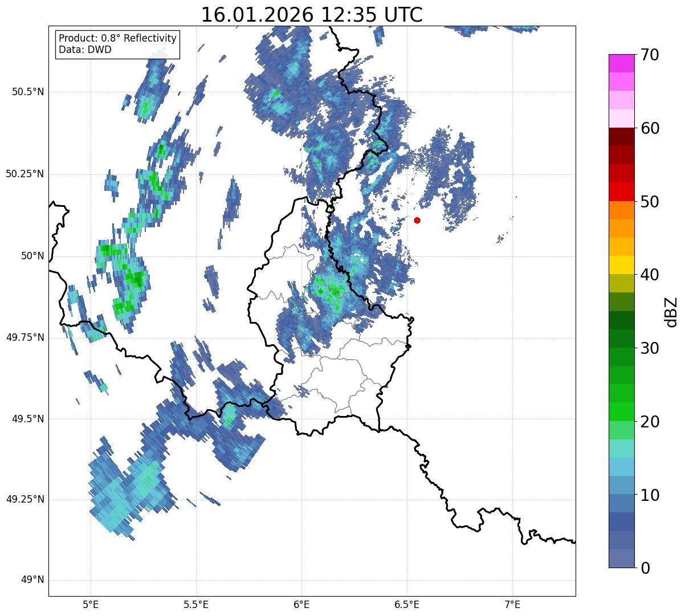Click the latitude label 50.25°N
Screen dimensions: 685x616
pos(25,174)
